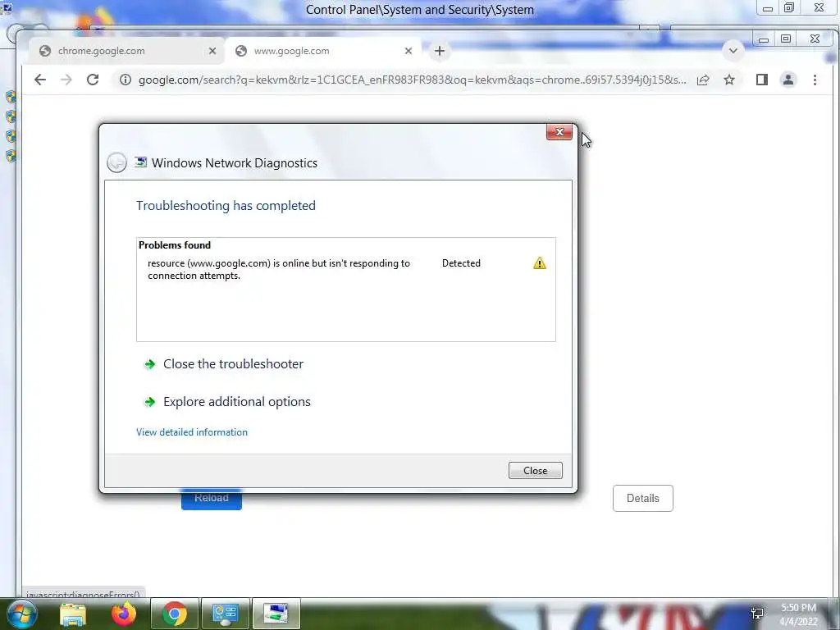
Task: Click the yellow warning icon for detected problem
Action: point(540,263)
